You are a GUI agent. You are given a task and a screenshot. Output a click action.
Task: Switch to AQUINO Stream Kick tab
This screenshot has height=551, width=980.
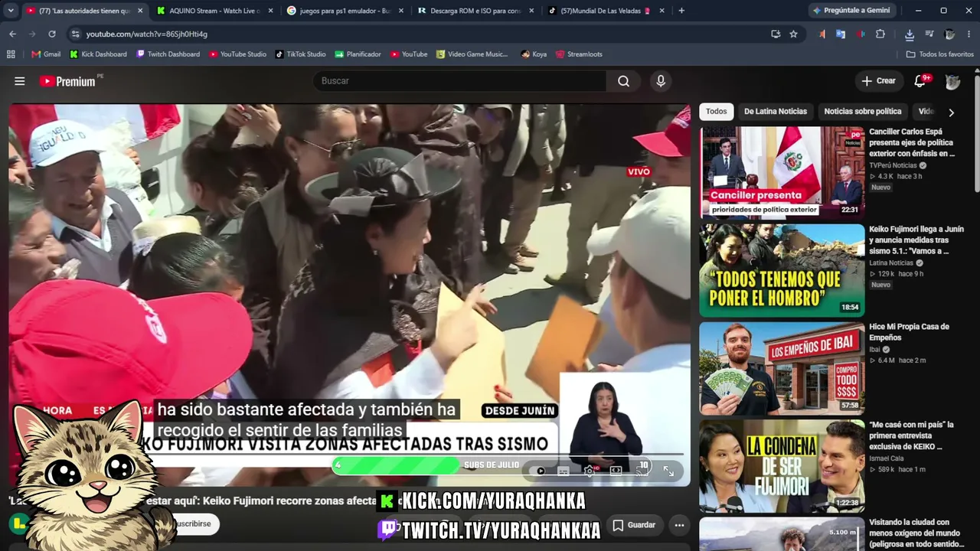pyautogui.click(x=215, y=11)
